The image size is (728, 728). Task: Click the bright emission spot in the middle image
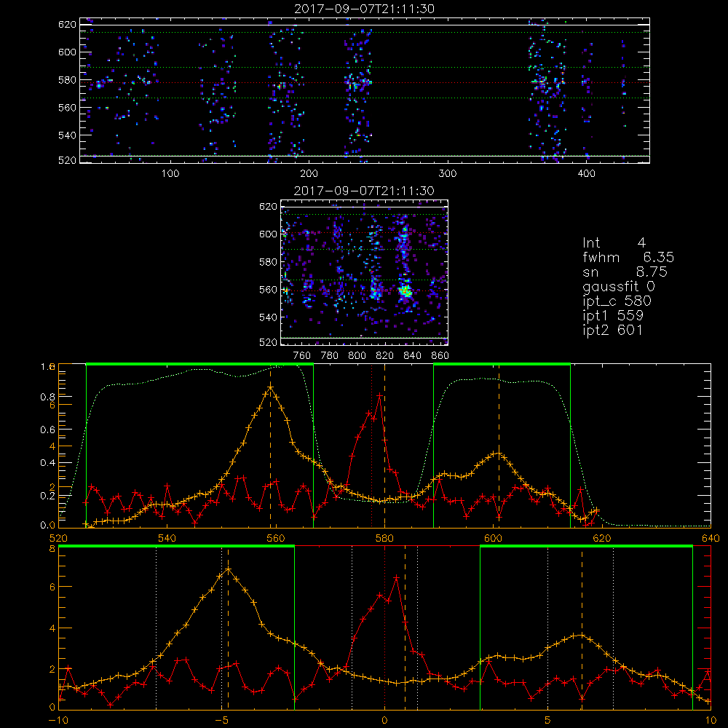[x=405, y=291]
